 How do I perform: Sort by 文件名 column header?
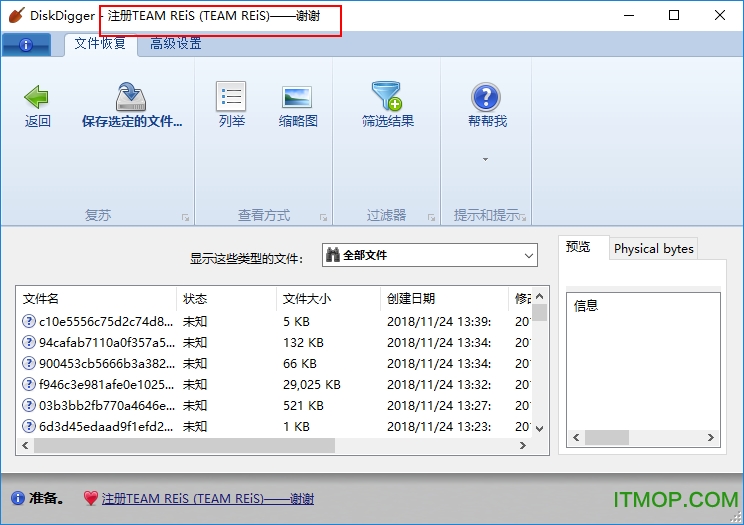[x=96, y=299]
